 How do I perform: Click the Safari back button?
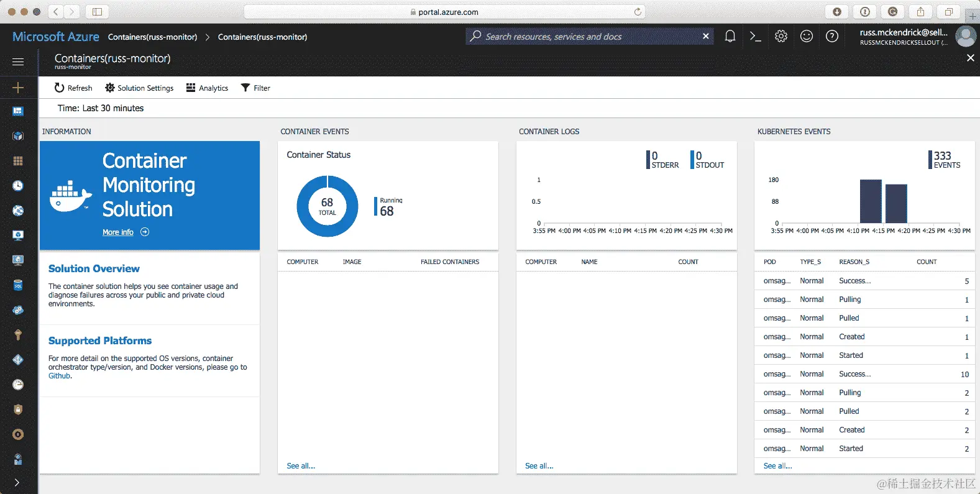pyautogui.click(x=56, y=12)
